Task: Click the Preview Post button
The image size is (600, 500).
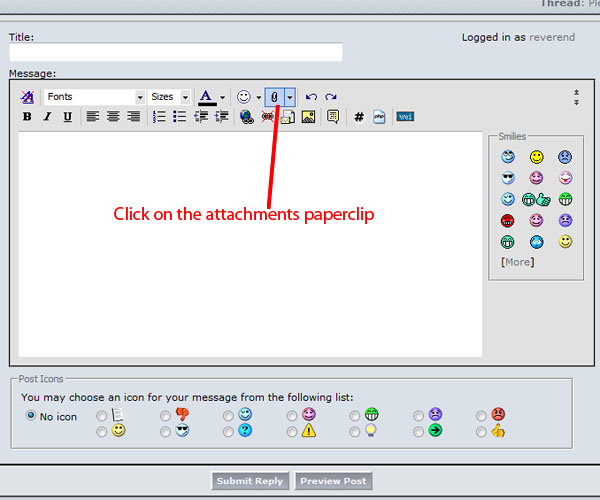Action: pyautogui.click(x=335, y=481)
